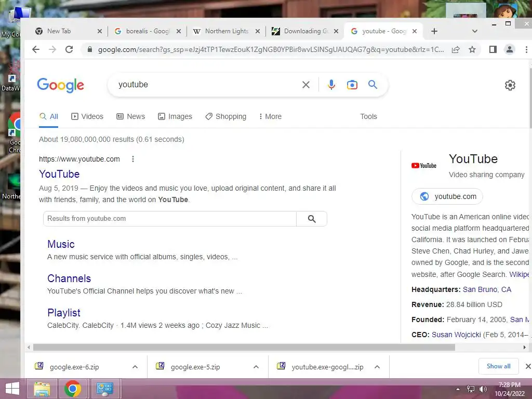
Task: Open the Chrome profile avatar
Action: 509,49
